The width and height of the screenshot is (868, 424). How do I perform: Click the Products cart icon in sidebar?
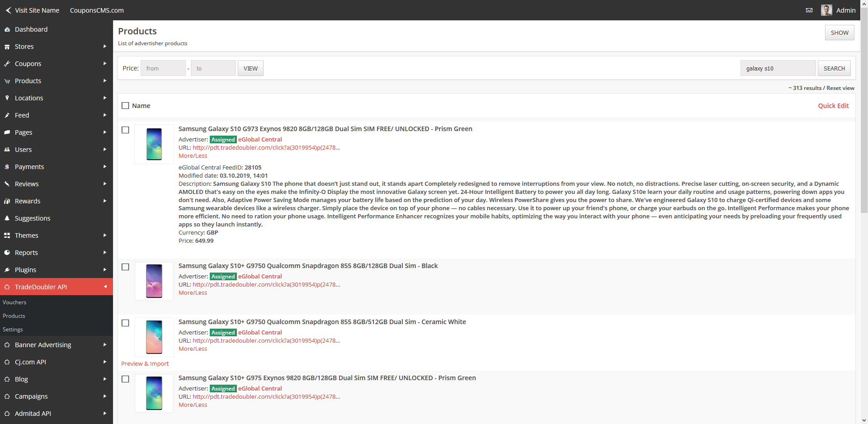[7, 81]
